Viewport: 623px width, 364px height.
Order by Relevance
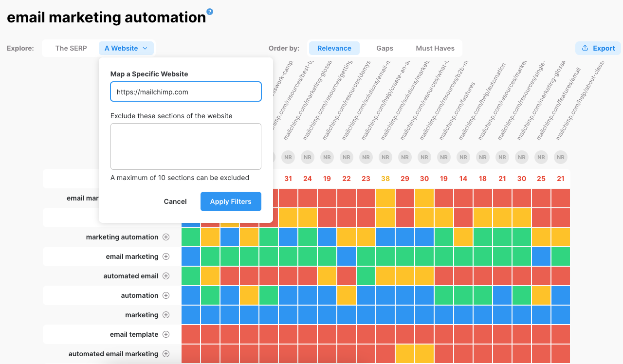click(x=334, y=48)
